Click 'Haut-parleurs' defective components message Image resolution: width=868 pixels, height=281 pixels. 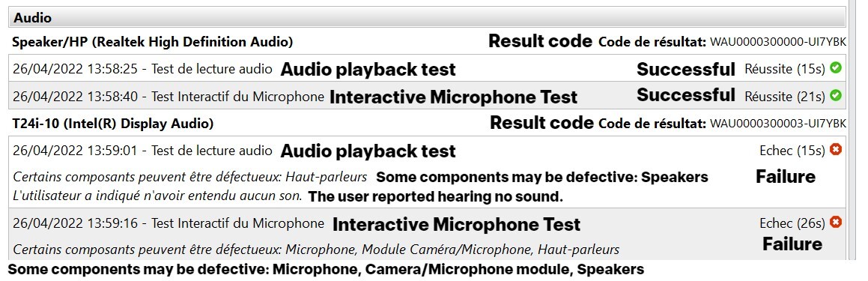point(190,177)
